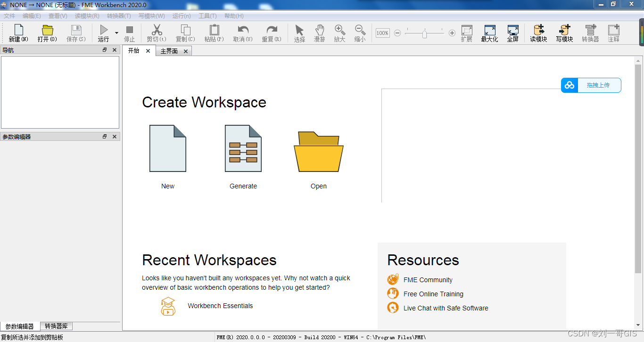Viewport: 644px width, 342px height.
Task: Click the 复制 (Copy) toolbar icon
Action: tap(185, 30)
